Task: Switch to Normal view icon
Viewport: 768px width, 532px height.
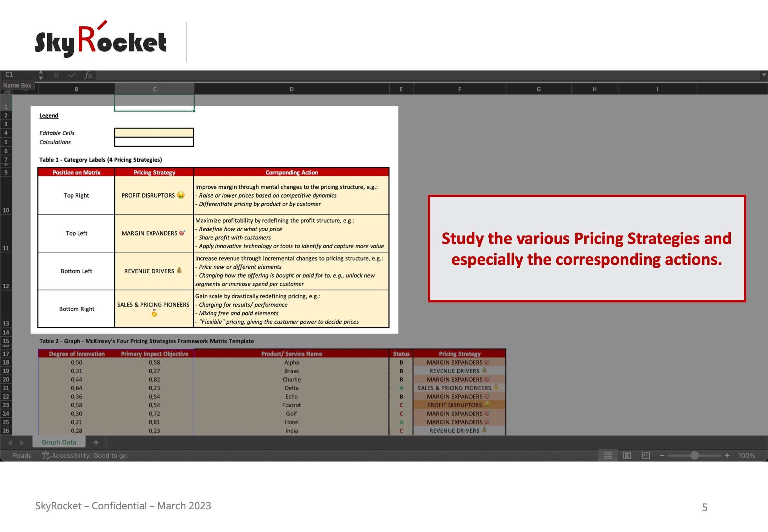Action: [608, 455]
